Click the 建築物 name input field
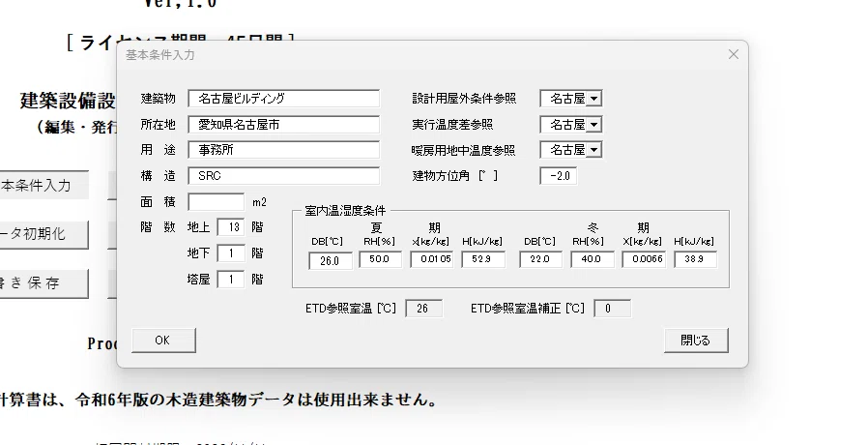Image resolution: width=868 pixels, height=445 pixels. [283, 99]
